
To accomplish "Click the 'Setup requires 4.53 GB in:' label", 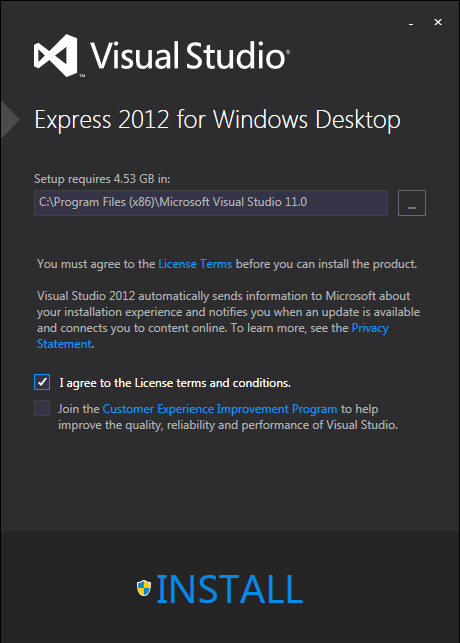I will coord(102,179).
